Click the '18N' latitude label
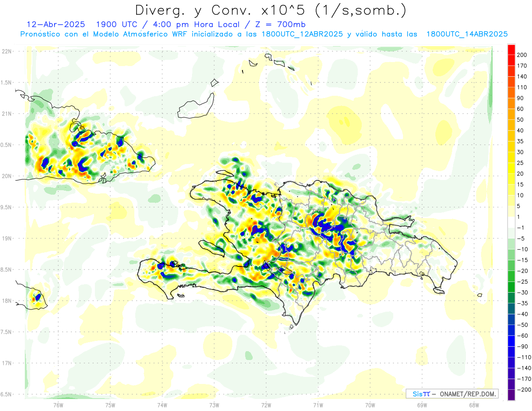Viewport: 532px width, 411px height. coord(7,301)
